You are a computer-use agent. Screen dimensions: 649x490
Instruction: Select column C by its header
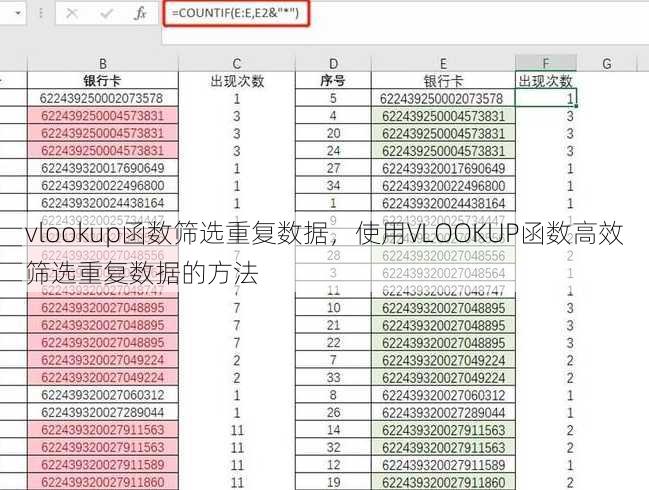[x=237, y=63]
